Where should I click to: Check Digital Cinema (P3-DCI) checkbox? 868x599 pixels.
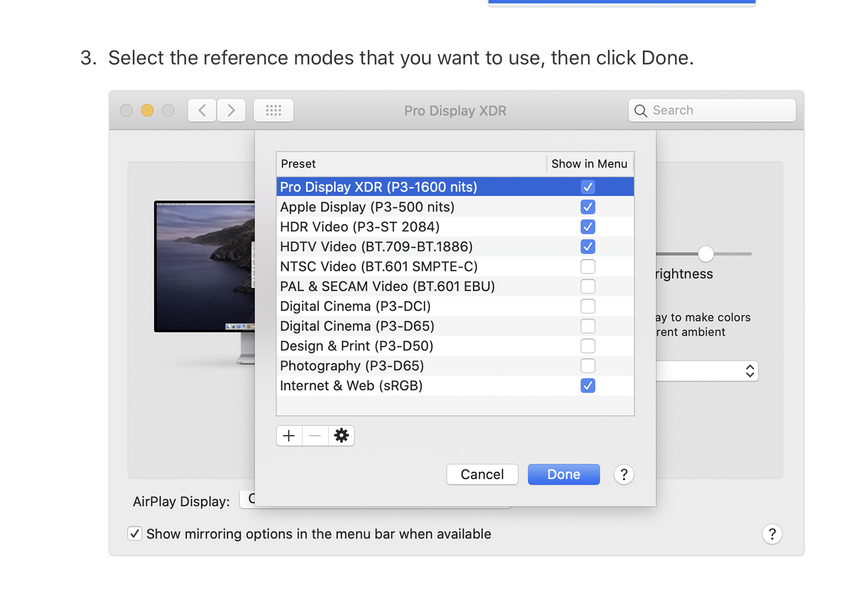(x=588, y=306)
